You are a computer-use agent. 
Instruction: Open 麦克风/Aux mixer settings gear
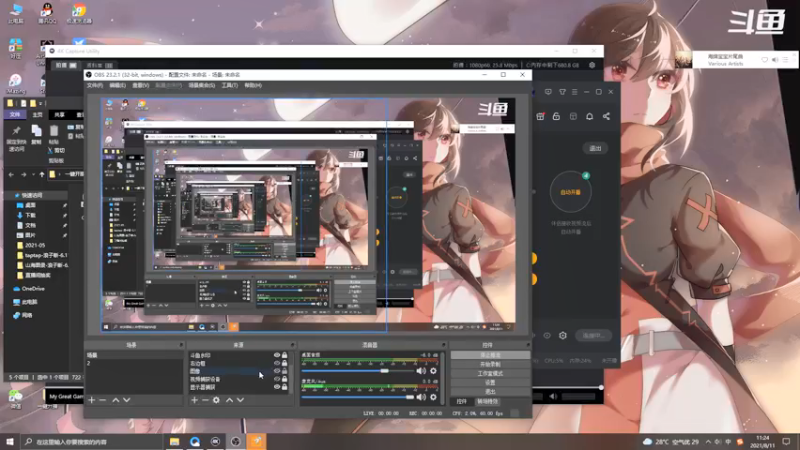433,397
